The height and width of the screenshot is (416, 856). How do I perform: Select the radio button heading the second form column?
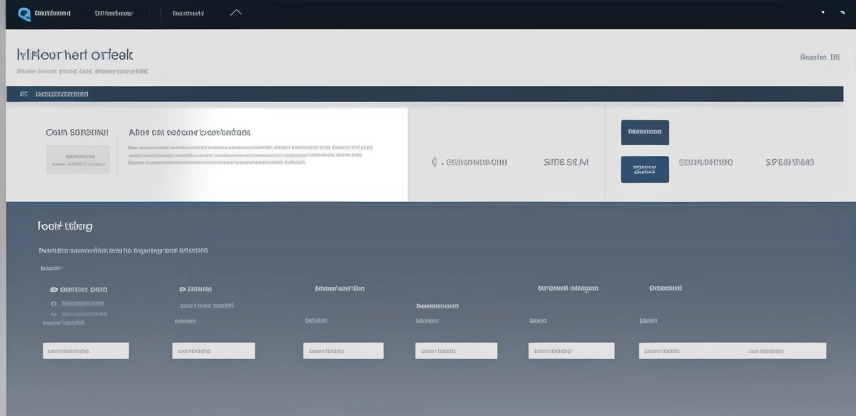(182, 288)
